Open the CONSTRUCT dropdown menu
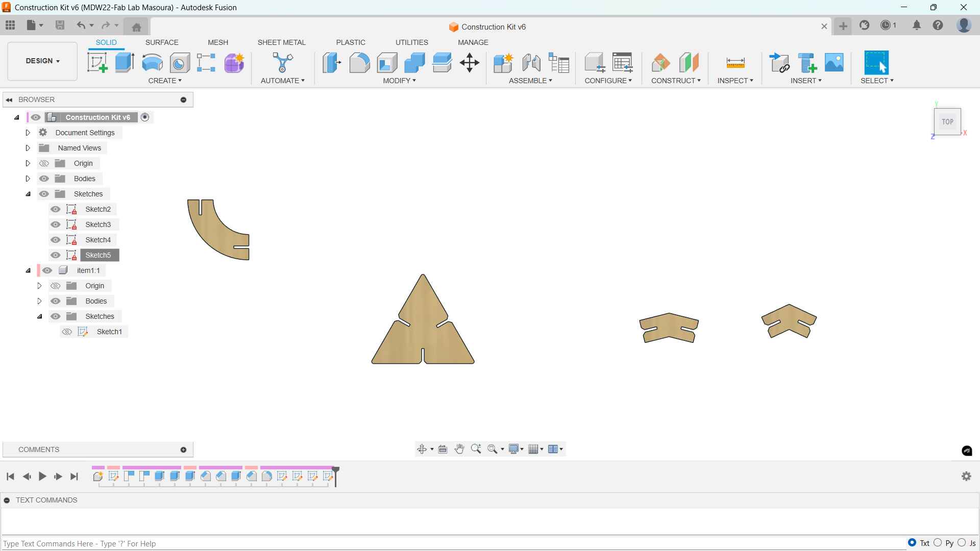Image resolution: width=980 pixels, height=551 pixels. (676, 81)
